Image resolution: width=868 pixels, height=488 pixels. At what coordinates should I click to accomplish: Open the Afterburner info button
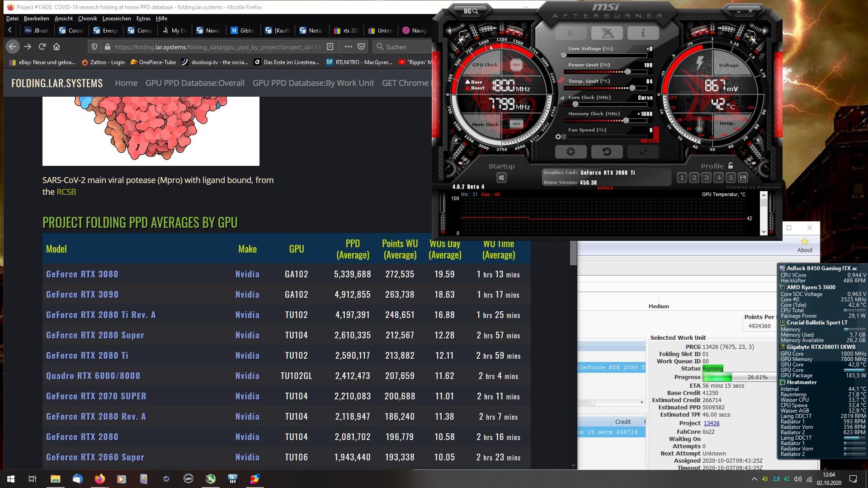pos(642,33)
